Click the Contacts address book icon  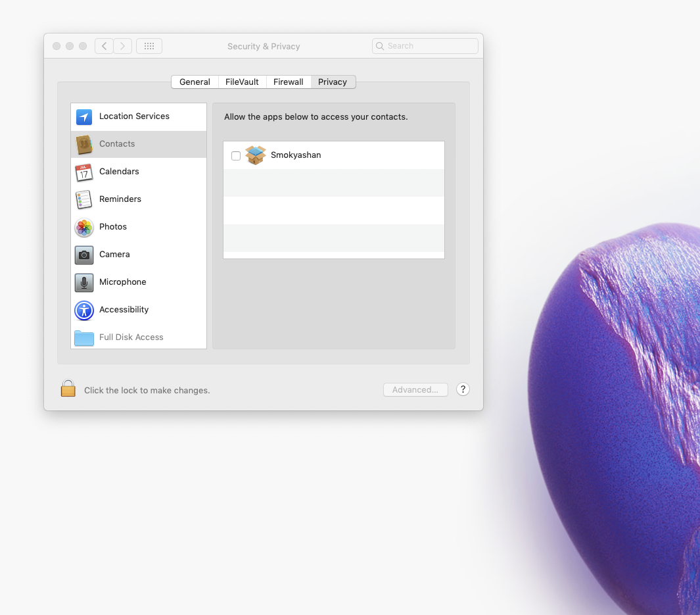coord(84,145)
